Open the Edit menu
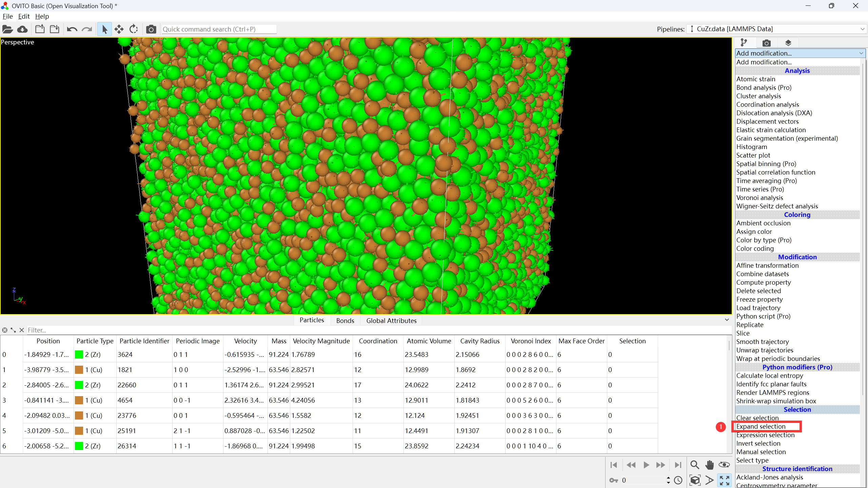Screen dimensions: 868x488 click(x=24, y=16)
